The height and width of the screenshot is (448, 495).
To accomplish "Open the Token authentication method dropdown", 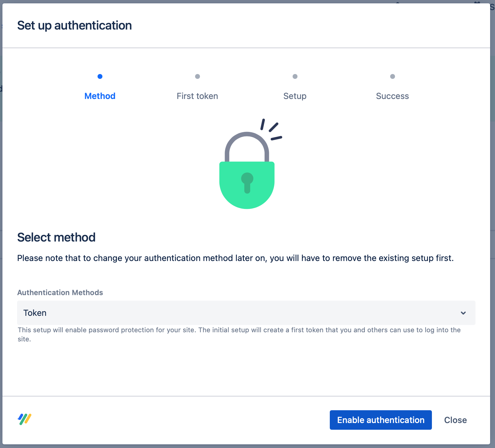I will pos(241,313).
